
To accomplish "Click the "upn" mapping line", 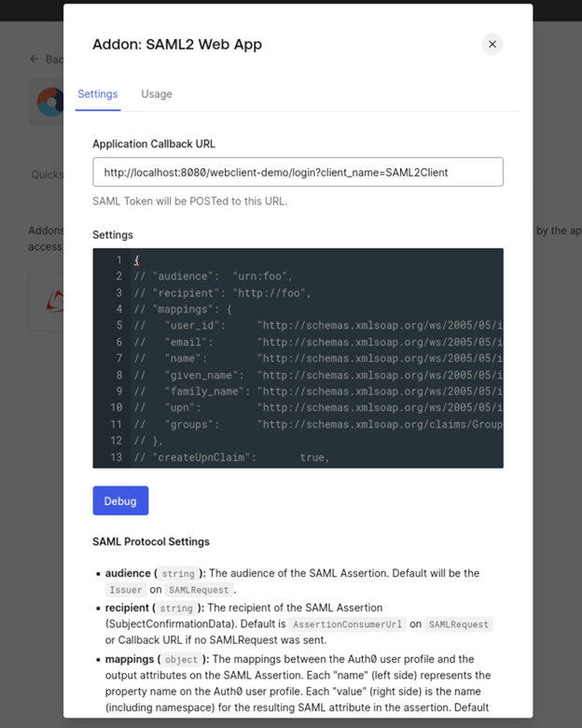I will [318, 408].
